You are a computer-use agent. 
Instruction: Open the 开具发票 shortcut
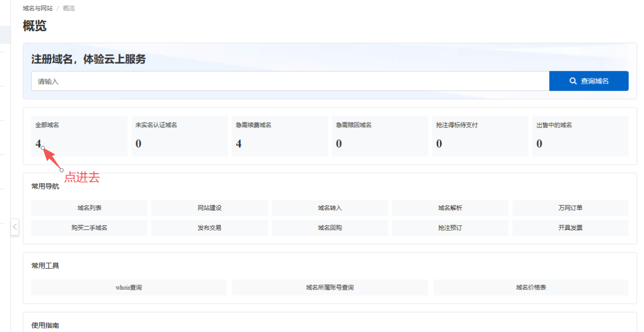tap(570, 228)
